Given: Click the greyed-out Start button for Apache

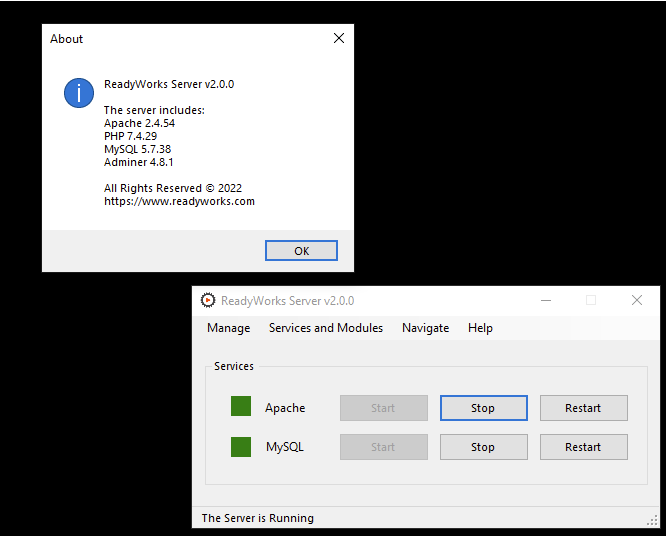Looking at the screenshot, I should tap(383, 408).
